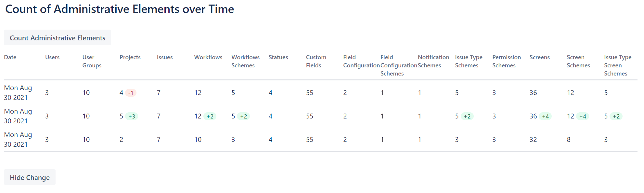The height and width of the screenshot is (193, 644).
Task: Click the Notification Schemes column header
Action: pyautogui.click(x=433, y=61)
